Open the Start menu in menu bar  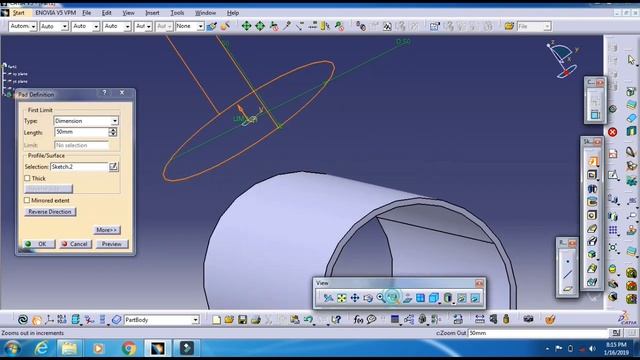pos(18,13)
